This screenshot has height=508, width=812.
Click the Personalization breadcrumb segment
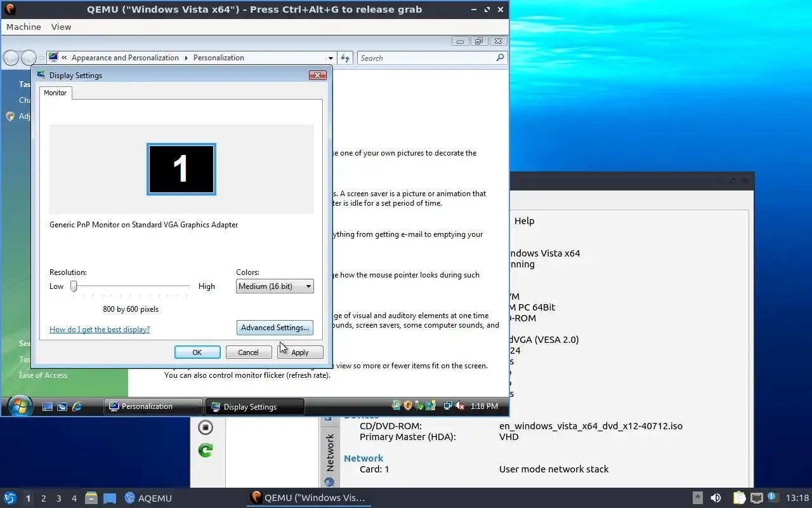pyautogui.click(x=218, y=58)
